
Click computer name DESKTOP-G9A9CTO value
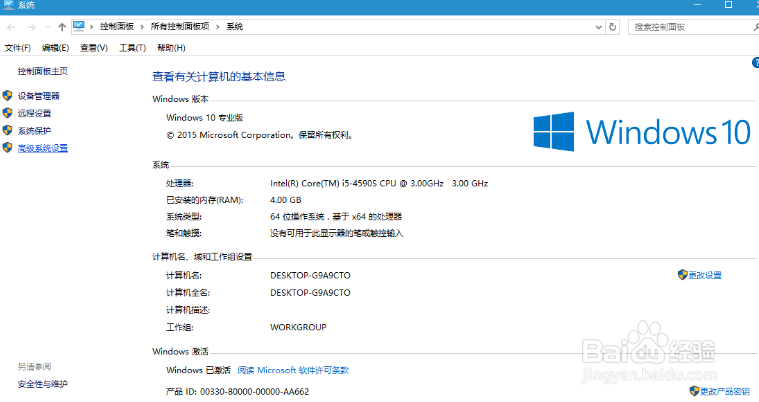310,275
